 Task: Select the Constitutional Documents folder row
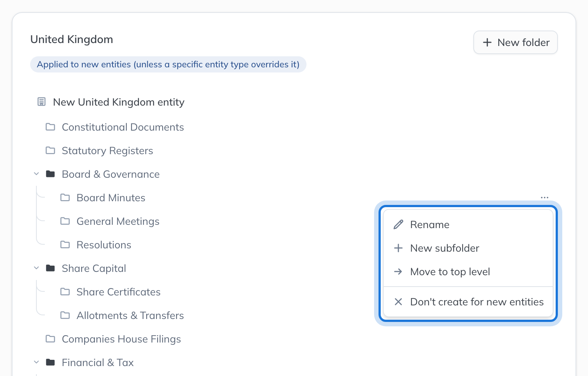click(123, 127)
